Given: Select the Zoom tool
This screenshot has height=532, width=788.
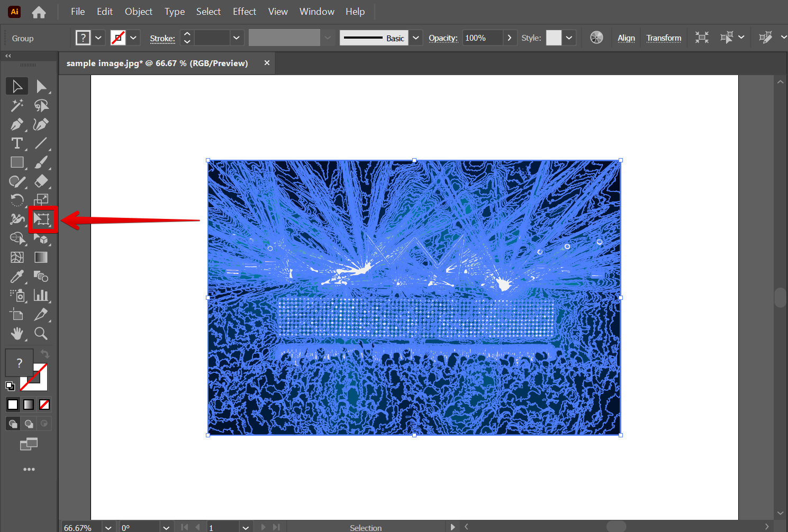Looking at the screenshot, I should [41, 334].
